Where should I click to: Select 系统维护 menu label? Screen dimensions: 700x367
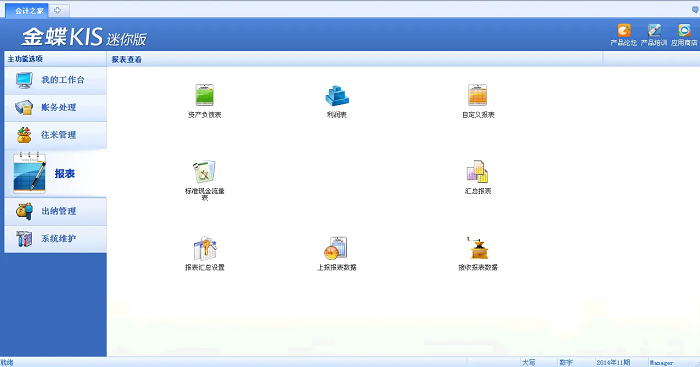58,239
